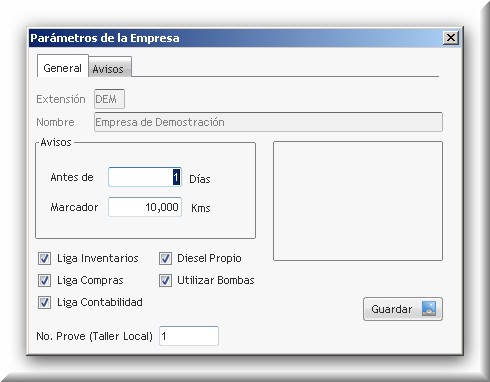The height and width of the screenshot is (382, 490).
Task: Click the Antes de label
Action: tap(72, 177)
